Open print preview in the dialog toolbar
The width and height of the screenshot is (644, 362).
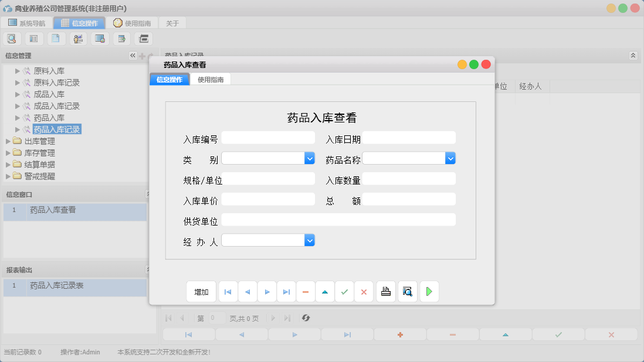tap(407, 291)
